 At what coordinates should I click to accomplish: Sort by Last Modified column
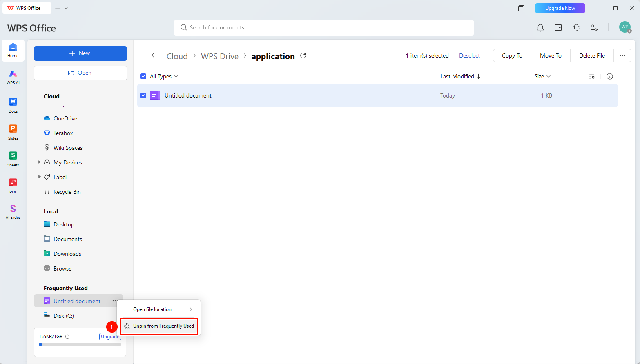[460, 76]
